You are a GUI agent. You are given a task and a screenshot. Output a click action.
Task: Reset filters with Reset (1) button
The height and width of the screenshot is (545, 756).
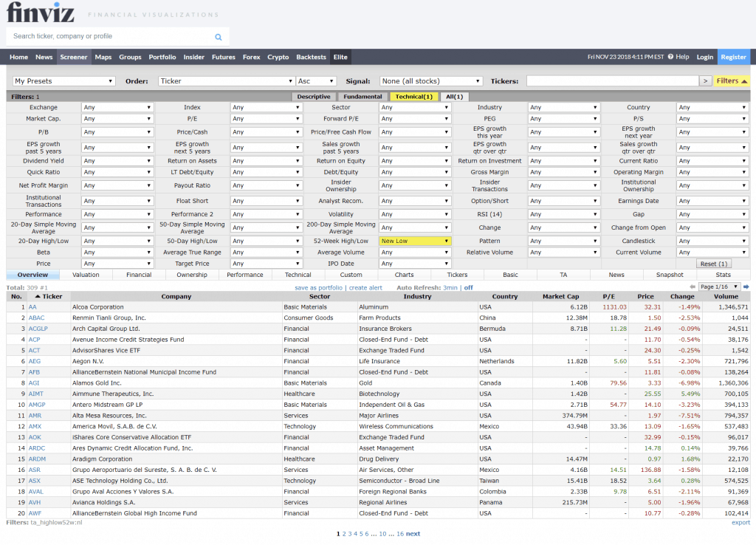[714, 264]
